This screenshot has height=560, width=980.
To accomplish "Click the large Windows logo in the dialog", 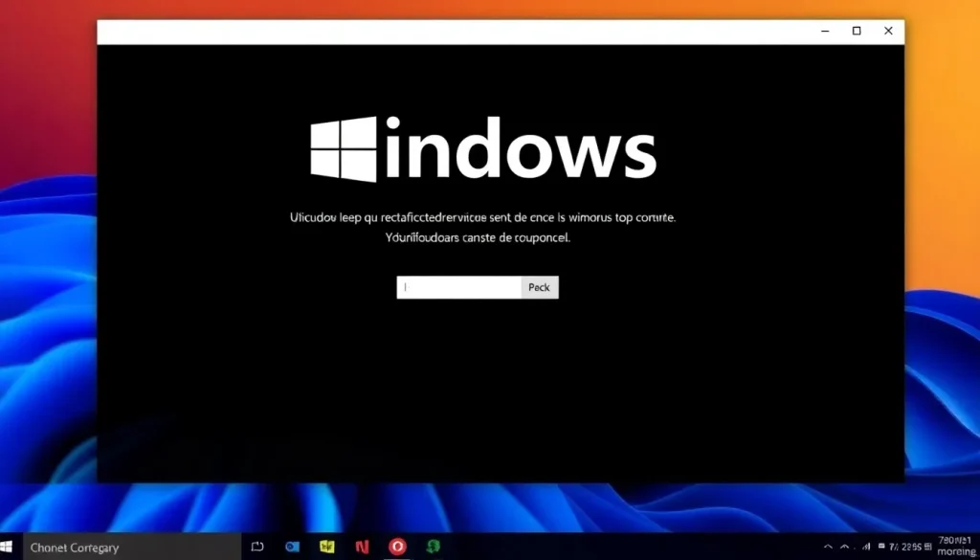I will [x=344, y=148].
